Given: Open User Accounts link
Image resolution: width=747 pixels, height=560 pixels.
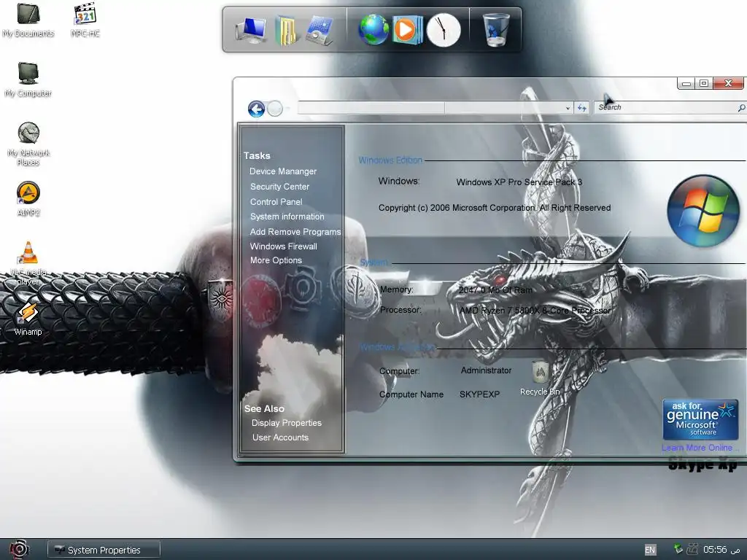Looking at the screenshot, I should [x=280, y=437].
